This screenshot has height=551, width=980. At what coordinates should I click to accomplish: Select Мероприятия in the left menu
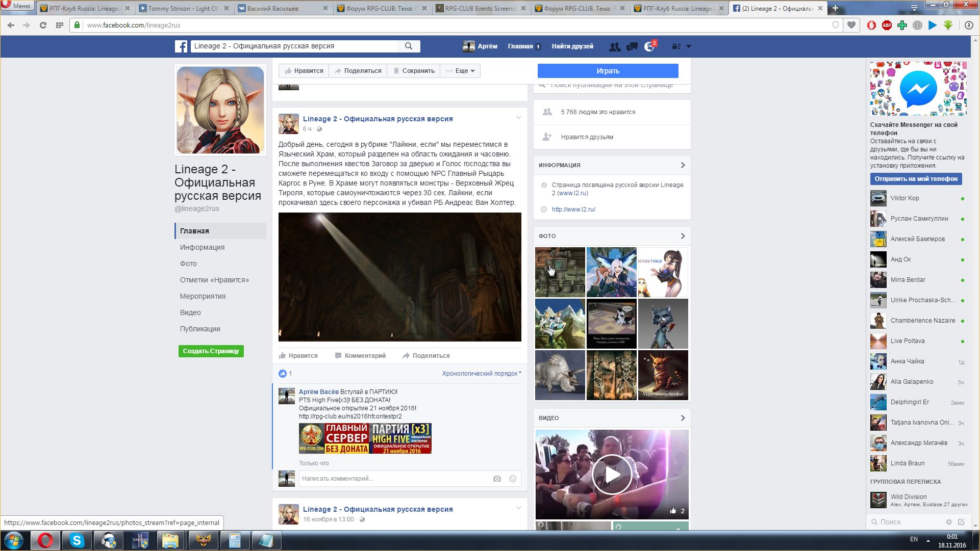pos(203,296)
